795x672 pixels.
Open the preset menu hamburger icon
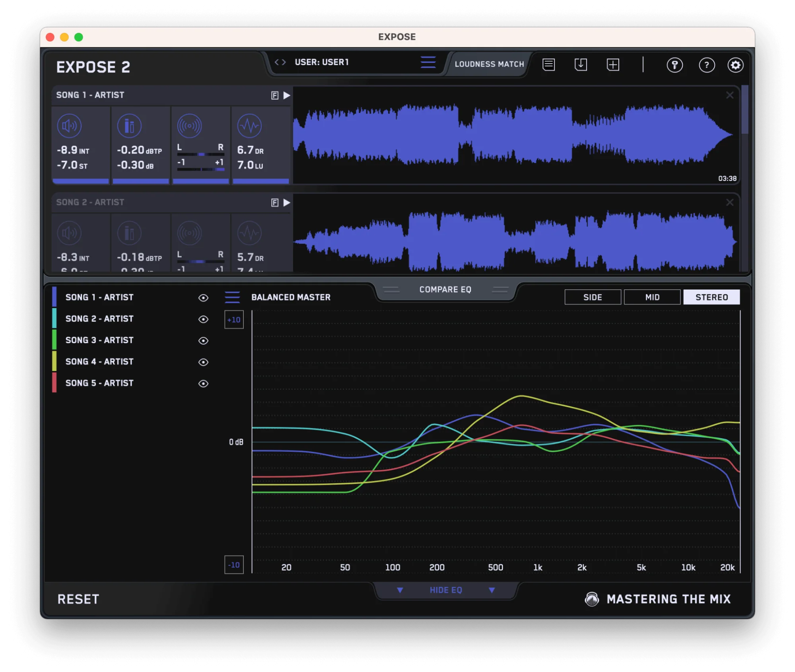pos(428,62)
